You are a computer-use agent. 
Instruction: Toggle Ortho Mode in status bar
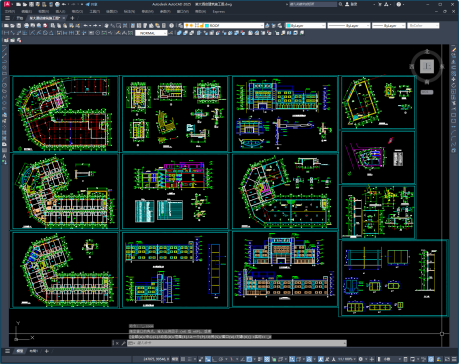click(214, 359)
